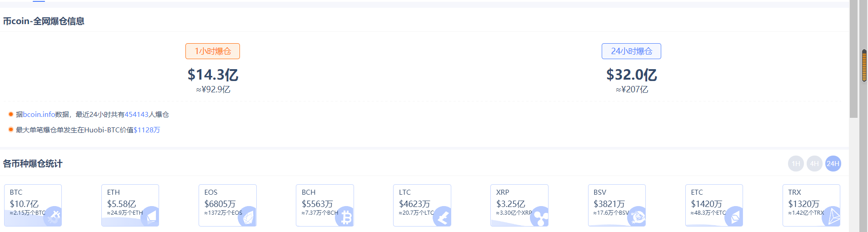
Task: Select the 24小时爆仓 tab
Action: [631, 51]
